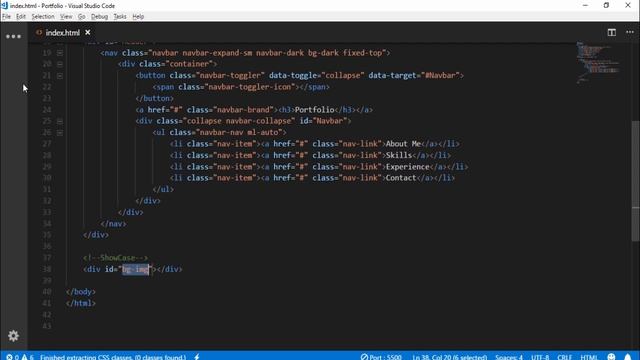This screenshot has height=360, width=640.
Task: Open the File menu
Action: coord(7,16)
